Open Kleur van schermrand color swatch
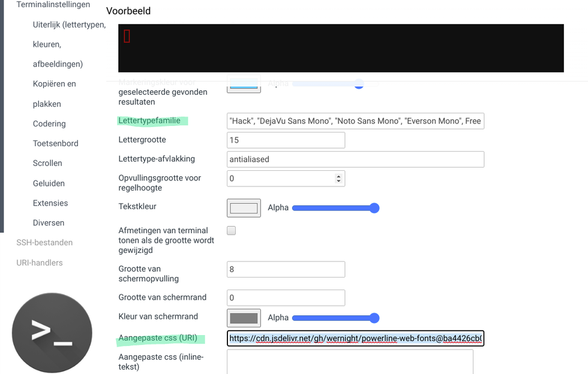The width and height of the screenshot is (588, 374). click(244, 318)
